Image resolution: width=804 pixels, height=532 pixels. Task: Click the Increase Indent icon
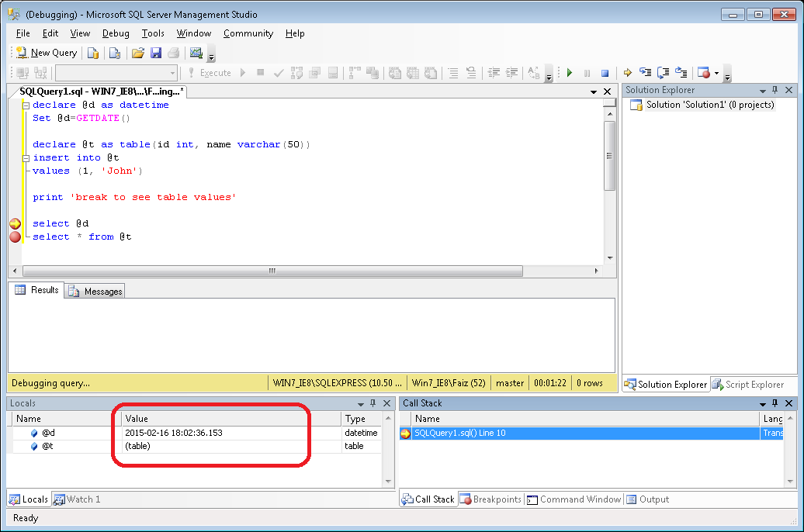[511, 73]
